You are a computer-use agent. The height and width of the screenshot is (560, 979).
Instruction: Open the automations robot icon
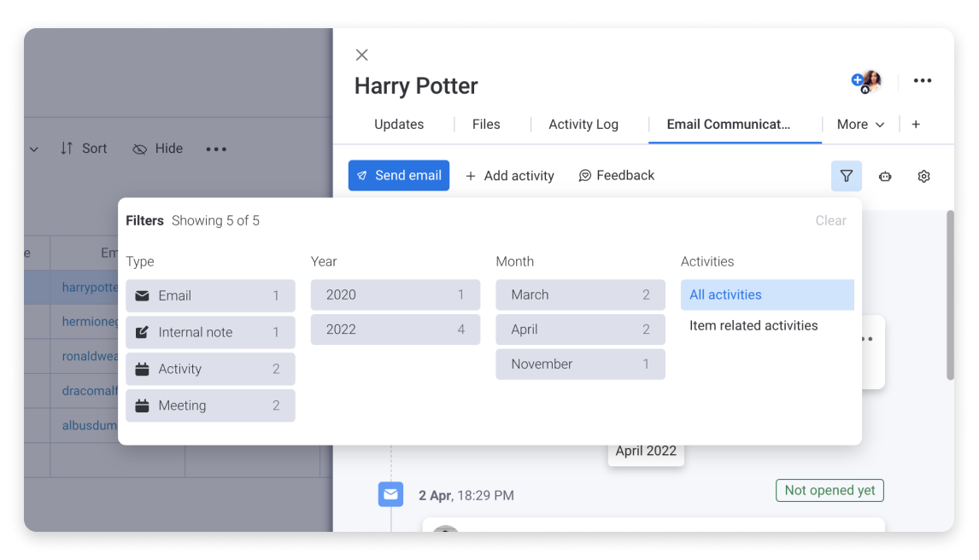click(885, 177)
